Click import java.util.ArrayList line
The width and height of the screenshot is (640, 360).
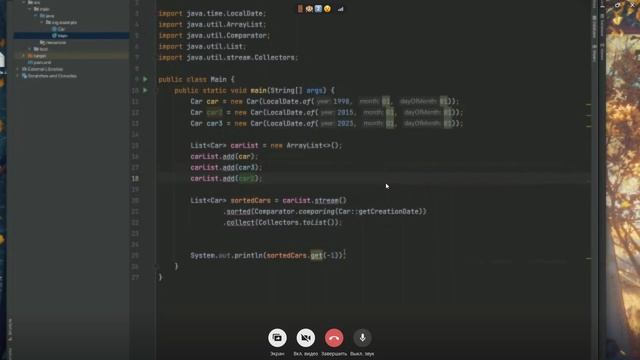tap(212, 24)
